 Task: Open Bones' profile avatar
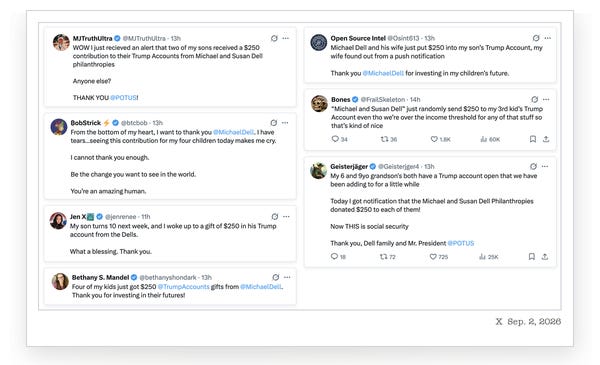click(319, 104)
